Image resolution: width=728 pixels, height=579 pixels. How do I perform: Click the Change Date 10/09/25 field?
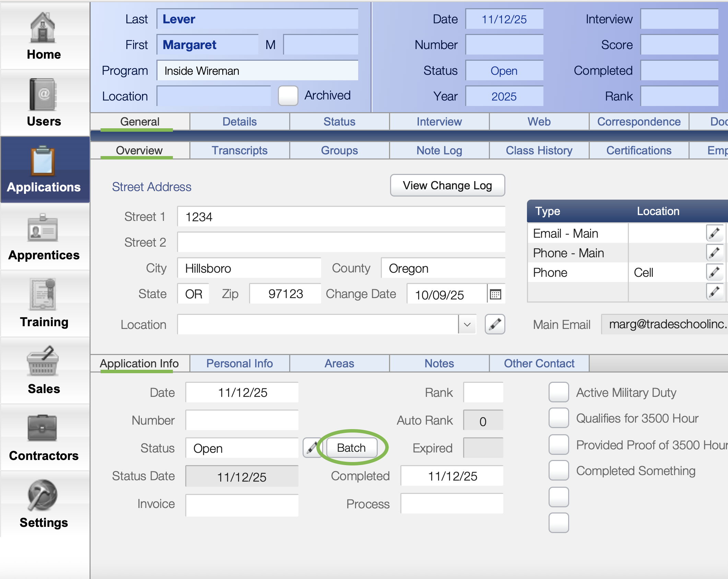point(447,294)
